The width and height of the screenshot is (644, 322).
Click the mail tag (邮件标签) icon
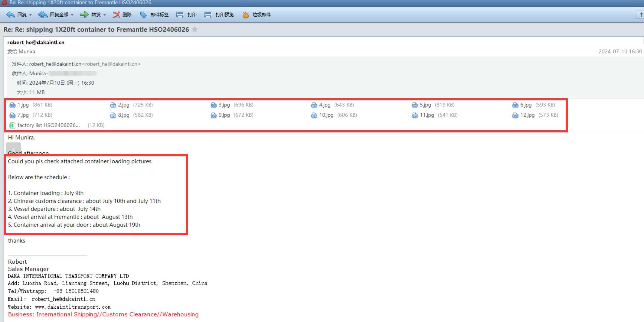(143, 15)
